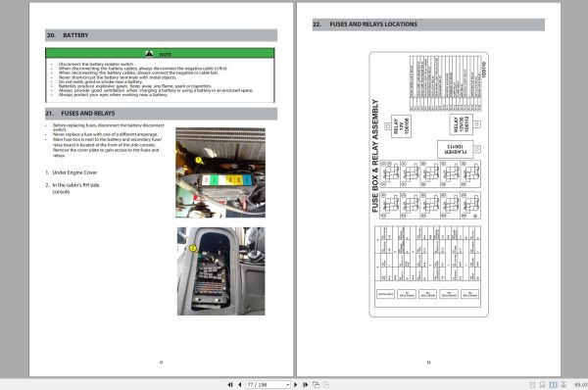Image resolution: width=588 pixels, height=390 pixels.
Task: Click the In the cabin's RH side console item
Action: pos(73,188)
